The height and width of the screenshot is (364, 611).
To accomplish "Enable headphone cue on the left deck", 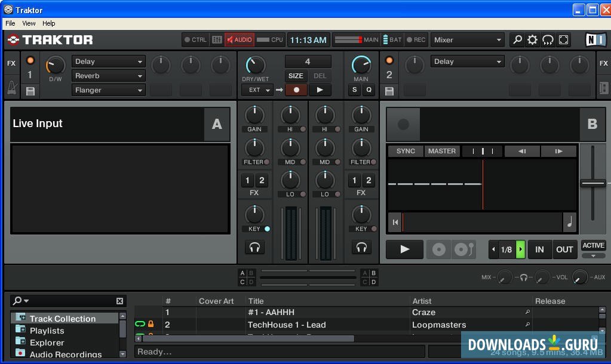I will (x=255, y=247).
